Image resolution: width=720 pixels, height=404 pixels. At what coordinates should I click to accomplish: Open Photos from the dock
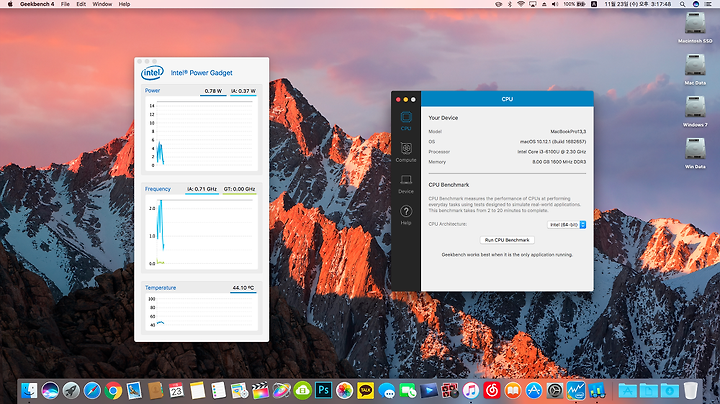coord(344,391)
